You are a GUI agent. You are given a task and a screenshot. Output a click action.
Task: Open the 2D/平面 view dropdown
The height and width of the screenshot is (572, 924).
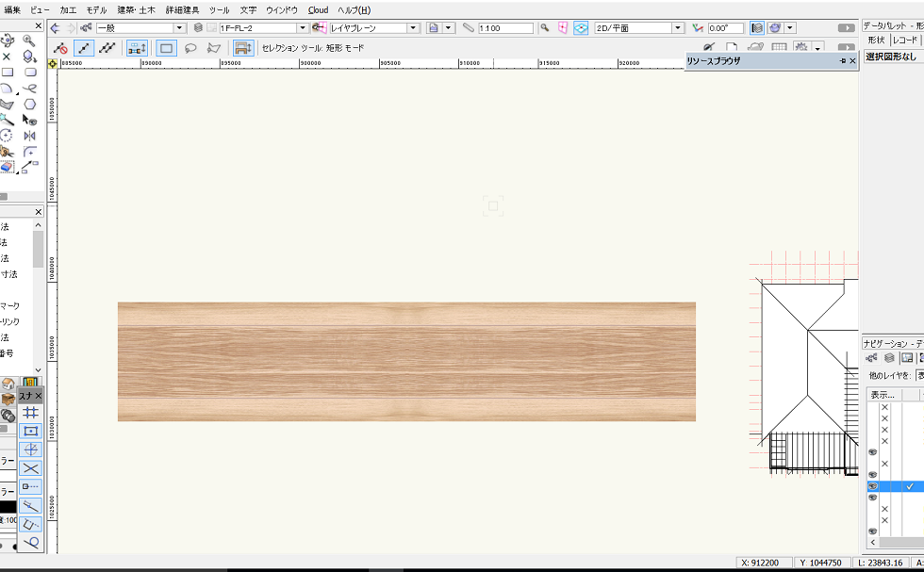pos(678,27)
